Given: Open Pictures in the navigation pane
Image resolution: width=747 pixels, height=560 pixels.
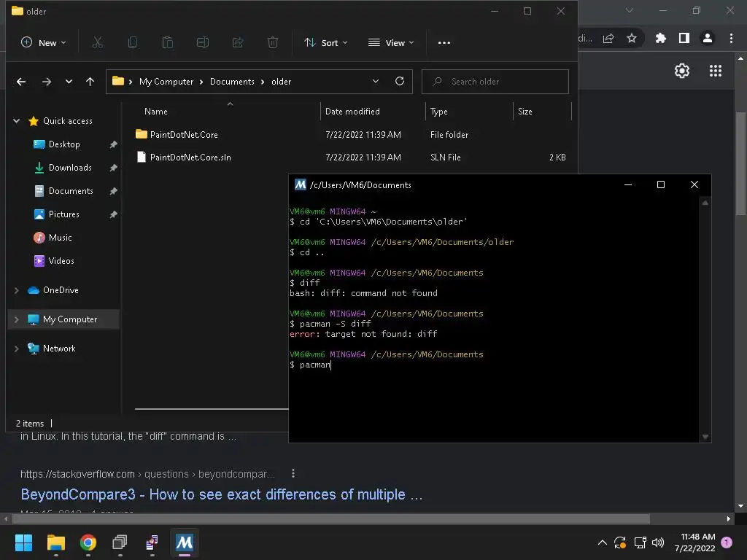Looking at the screenshot, I should tap(64, 214).
